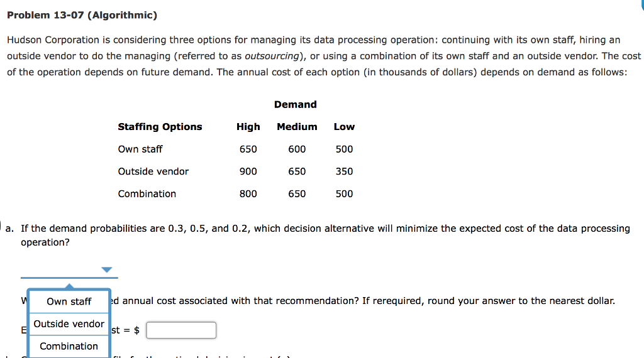The width and height of the screenshot is (644, 358).
Task: Click the Problem 13-07 (Algorithmic) heading
Action: [x=82, y=15]
